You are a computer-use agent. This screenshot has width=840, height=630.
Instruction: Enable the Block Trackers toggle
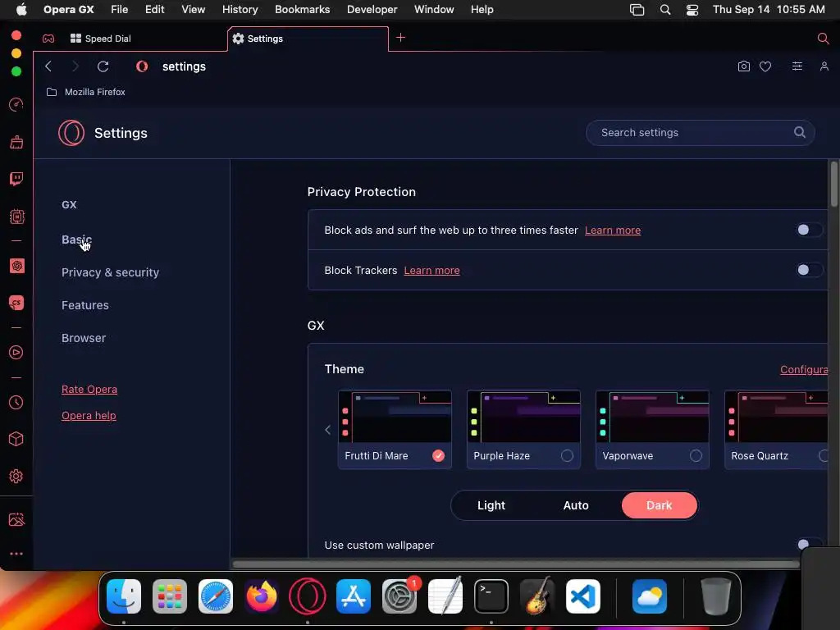[809, 270]
